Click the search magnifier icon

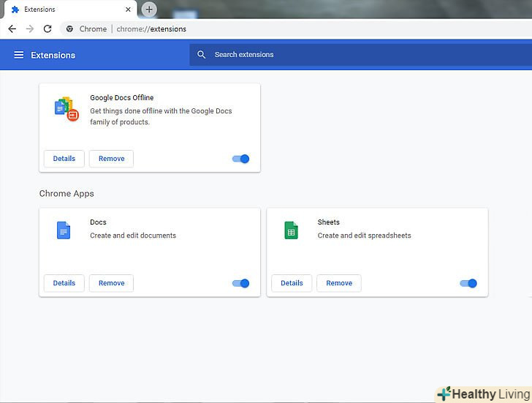pos(201,54)
